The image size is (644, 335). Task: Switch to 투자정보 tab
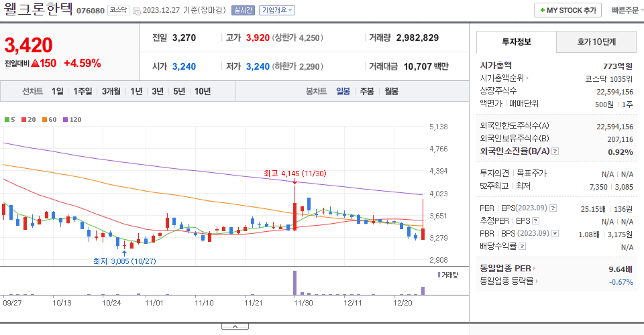pos(517,42)
